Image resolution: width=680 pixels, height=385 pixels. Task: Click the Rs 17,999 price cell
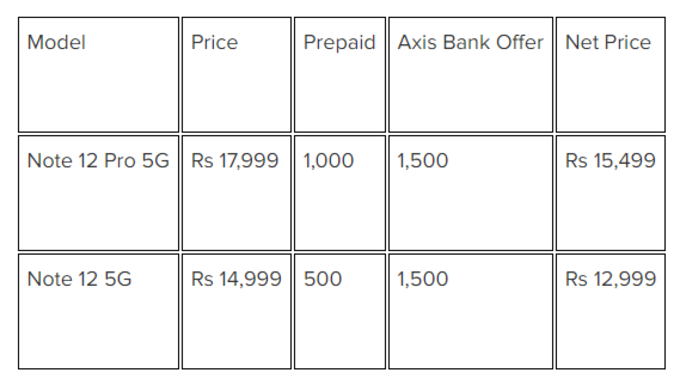point(236,193)
